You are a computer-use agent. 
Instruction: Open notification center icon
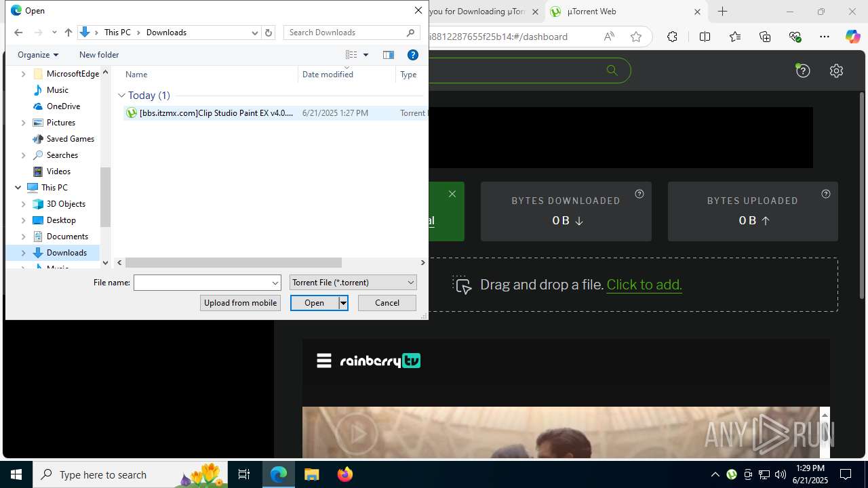click(846, 474)
